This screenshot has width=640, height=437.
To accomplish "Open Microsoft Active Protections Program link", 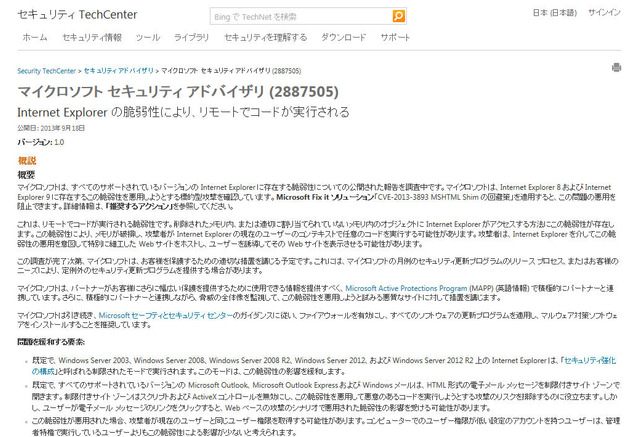I will click(406, 288).
